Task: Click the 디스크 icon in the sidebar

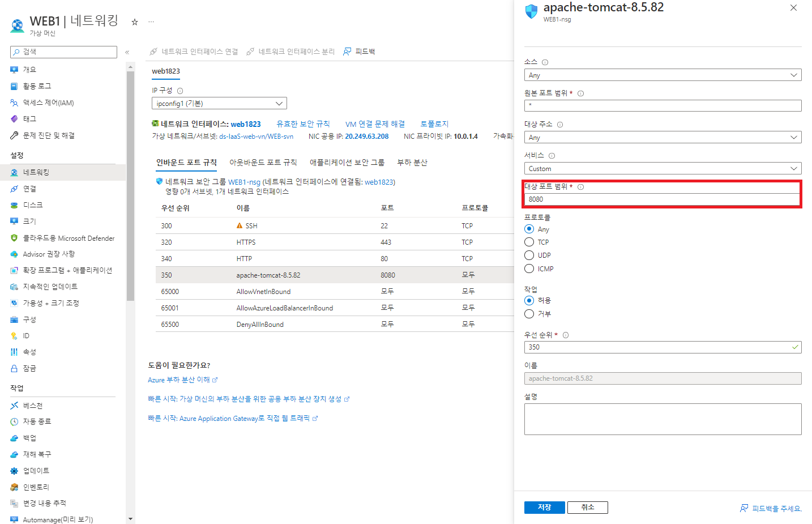Action: (14, 205)
